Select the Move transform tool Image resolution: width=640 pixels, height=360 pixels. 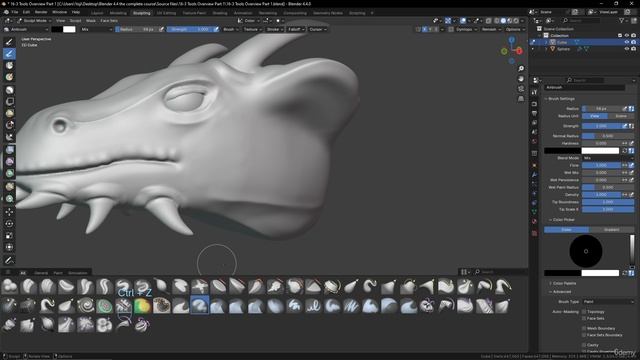click(x=9, y=212)
